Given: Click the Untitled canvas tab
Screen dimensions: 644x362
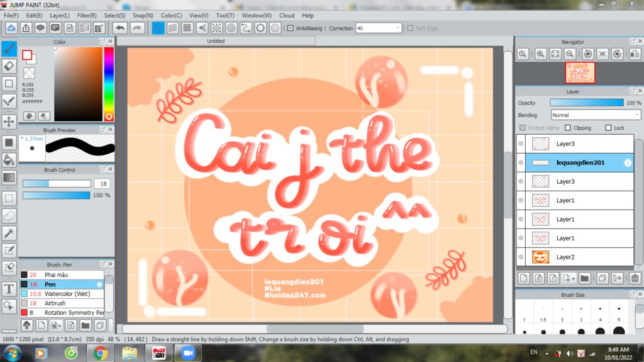Looking at the screenshot, I should [216, 41].
